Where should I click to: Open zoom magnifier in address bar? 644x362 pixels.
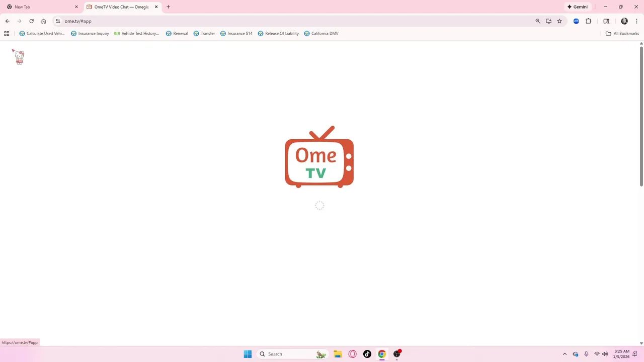point(537,21)
